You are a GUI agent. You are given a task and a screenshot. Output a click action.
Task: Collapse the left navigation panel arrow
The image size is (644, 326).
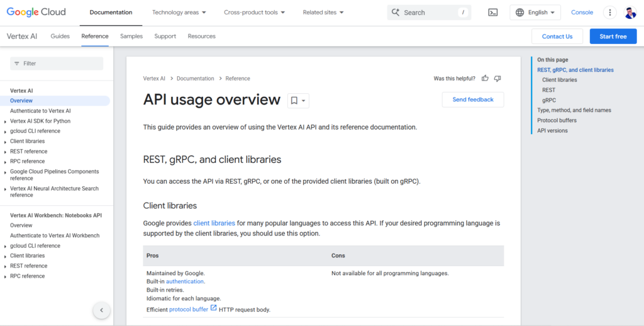point(101,310)
